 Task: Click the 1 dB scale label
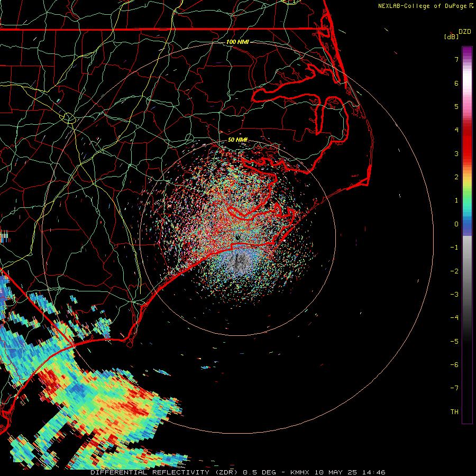pos(456,200)
